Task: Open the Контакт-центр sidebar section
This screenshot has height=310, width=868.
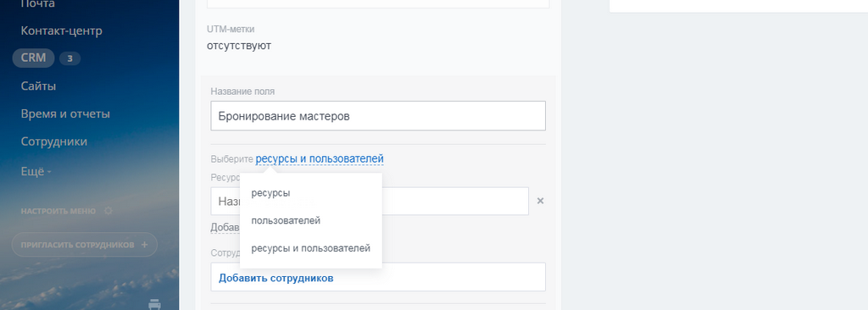Action: point(61,31)
